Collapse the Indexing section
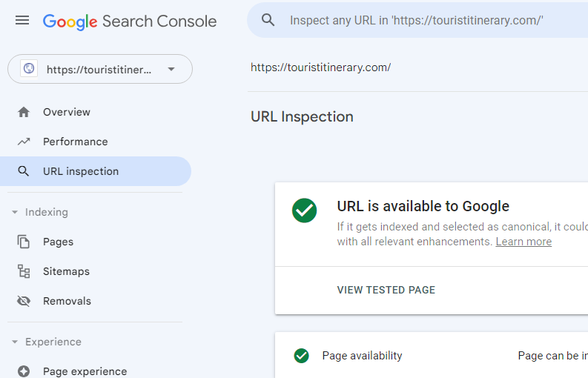This screenshot has width=588, height=378. (15, 212)
